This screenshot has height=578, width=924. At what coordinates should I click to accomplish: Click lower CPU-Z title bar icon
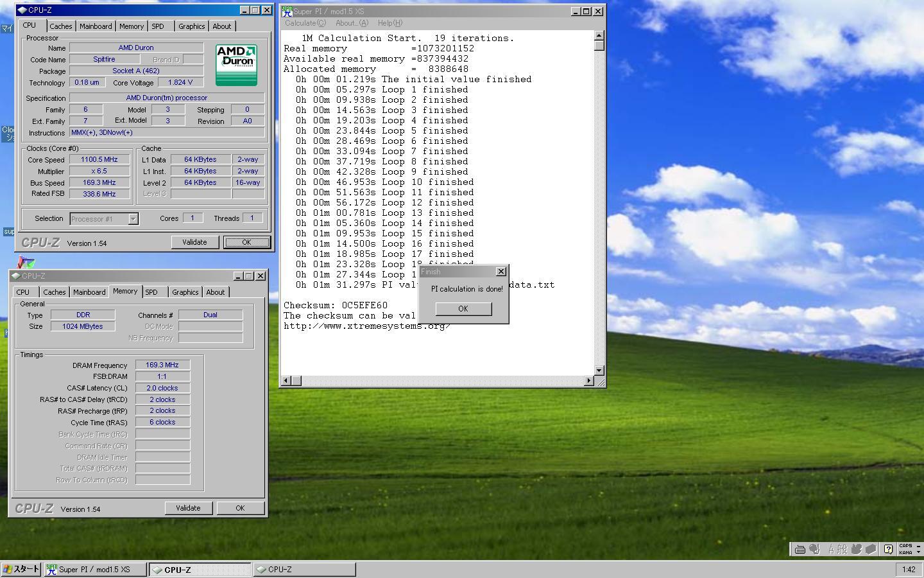tap(15, 276)
